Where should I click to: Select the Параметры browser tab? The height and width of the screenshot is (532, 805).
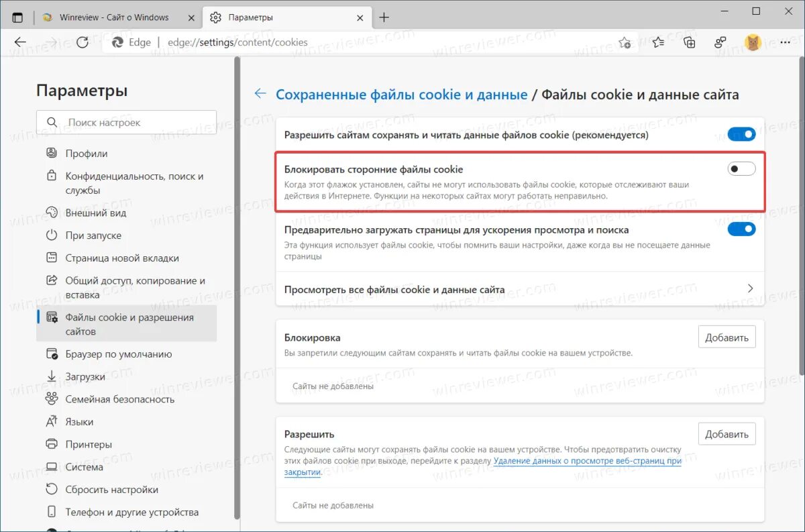click(x=285, y=17)
